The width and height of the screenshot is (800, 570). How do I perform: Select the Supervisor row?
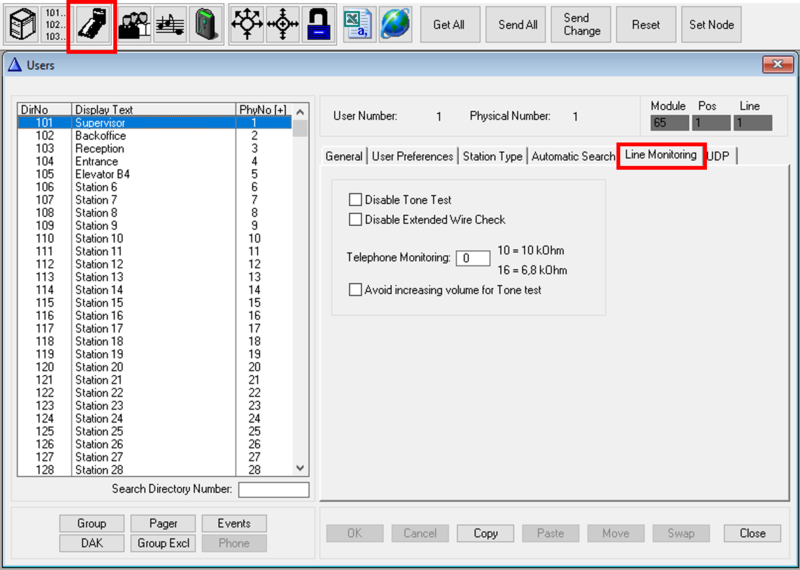coord(155,122)
